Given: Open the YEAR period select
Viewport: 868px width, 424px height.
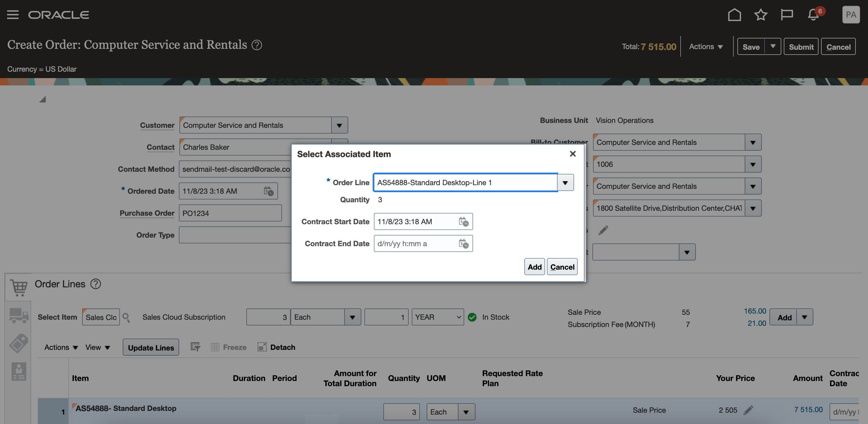Looking at the screenshot, I should point(438,317).
